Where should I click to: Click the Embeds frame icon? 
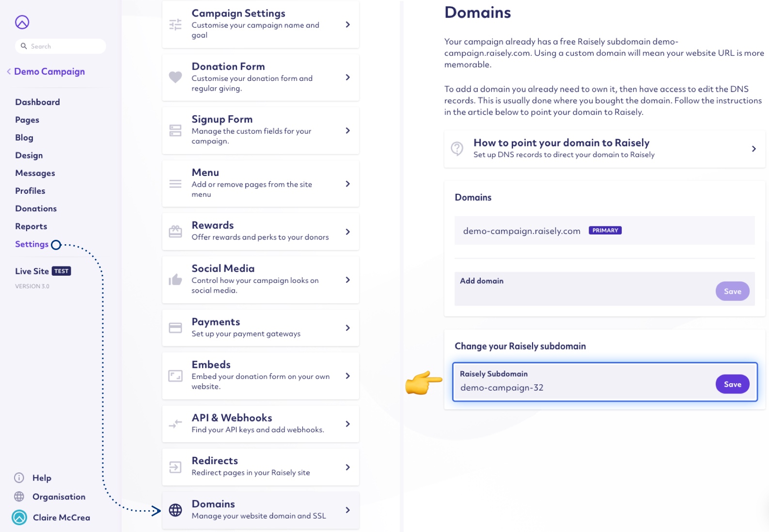tap(175, 376)
